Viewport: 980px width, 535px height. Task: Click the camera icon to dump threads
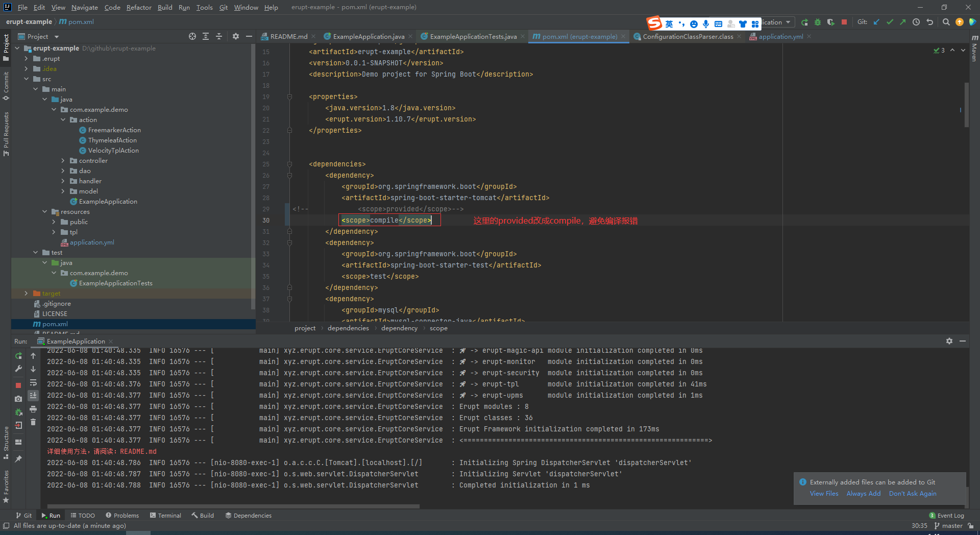[18, 399]
